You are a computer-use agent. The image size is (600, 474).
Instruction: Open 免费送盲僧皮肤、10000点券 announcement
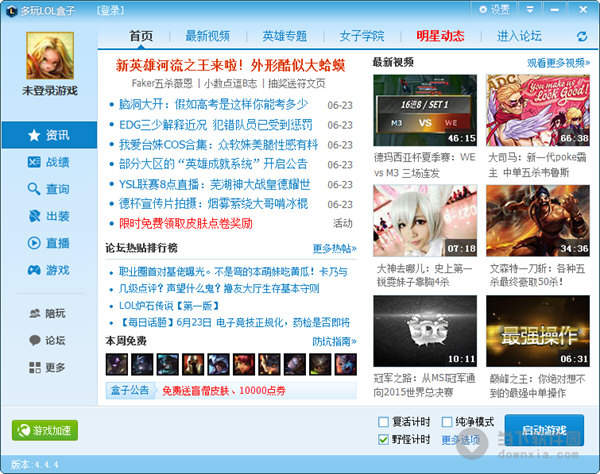[x=224, y=391]
